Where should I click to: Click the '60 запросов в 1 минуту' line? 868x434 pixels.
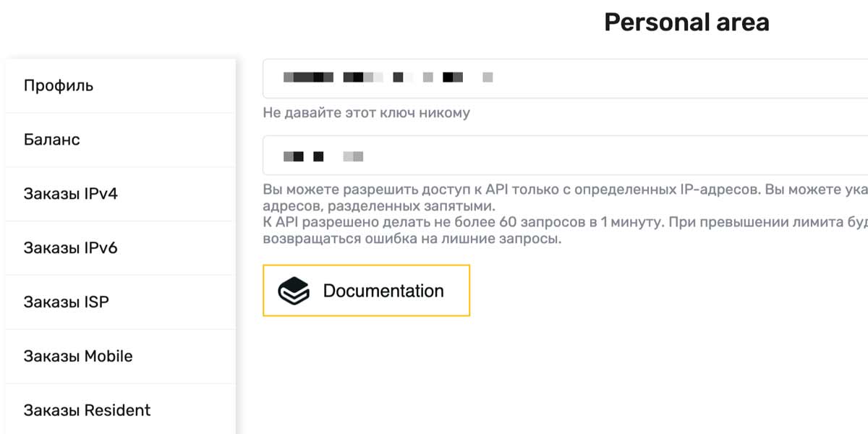(x=564, y=222)
